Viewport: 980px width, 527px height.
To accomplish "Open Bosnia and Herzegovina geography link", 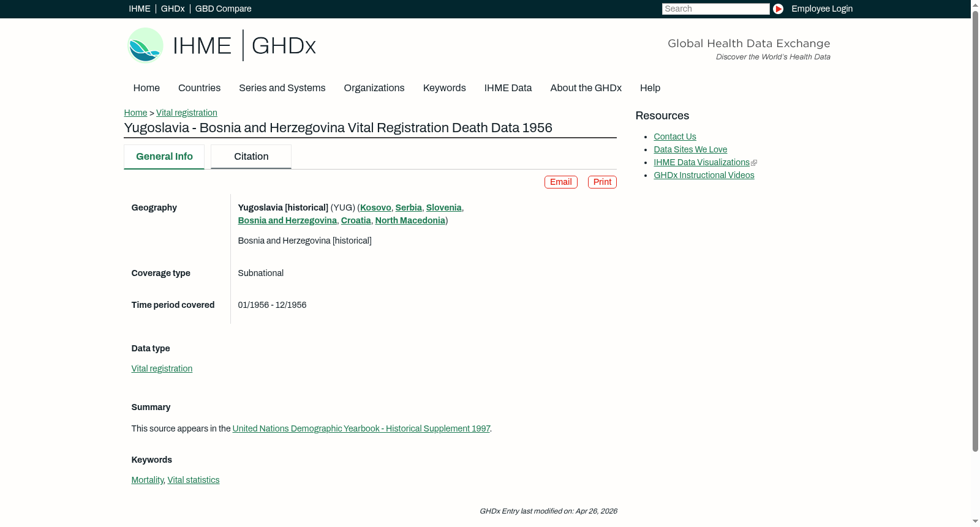I will 287,220.
